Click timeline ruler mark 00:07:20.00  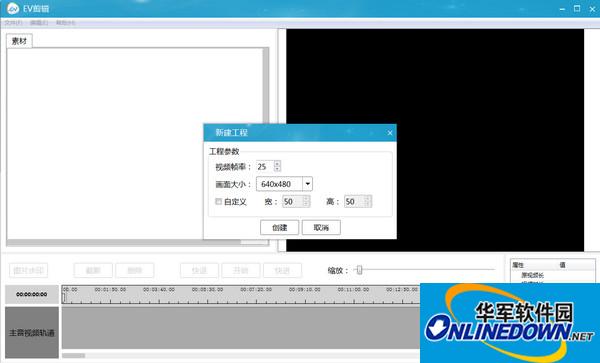click(x=256, y=290)
